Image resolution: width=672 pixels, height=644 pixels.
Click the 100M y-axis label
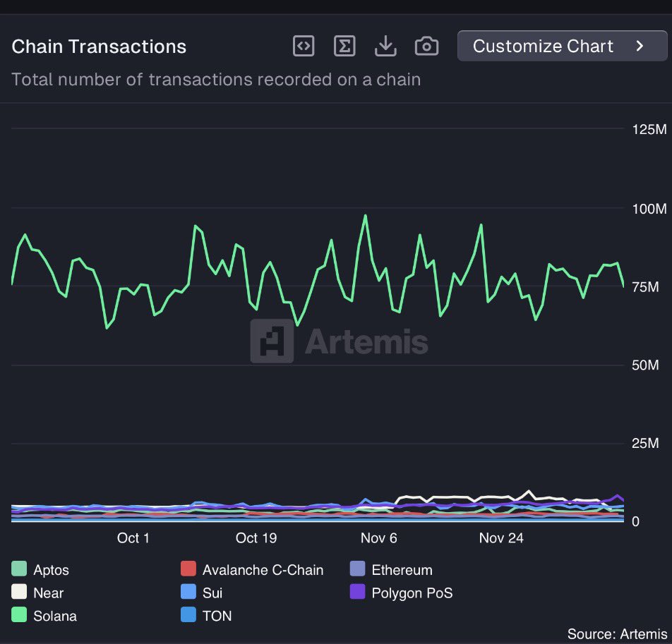coord(649,209)
